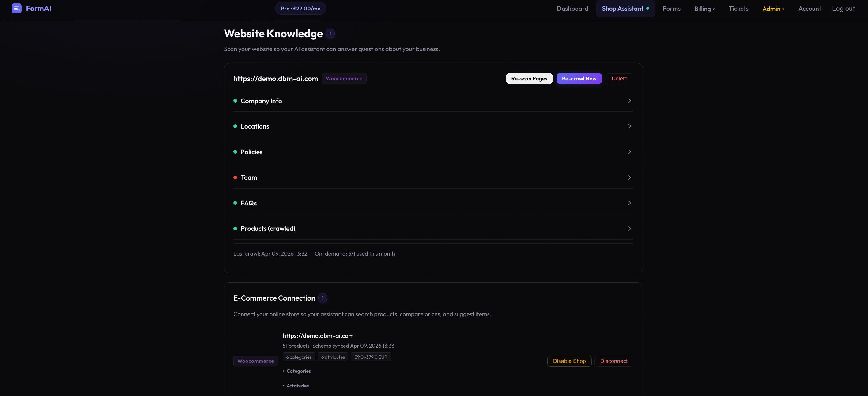Switch to the Shop Assistant tab

[622, 9]
